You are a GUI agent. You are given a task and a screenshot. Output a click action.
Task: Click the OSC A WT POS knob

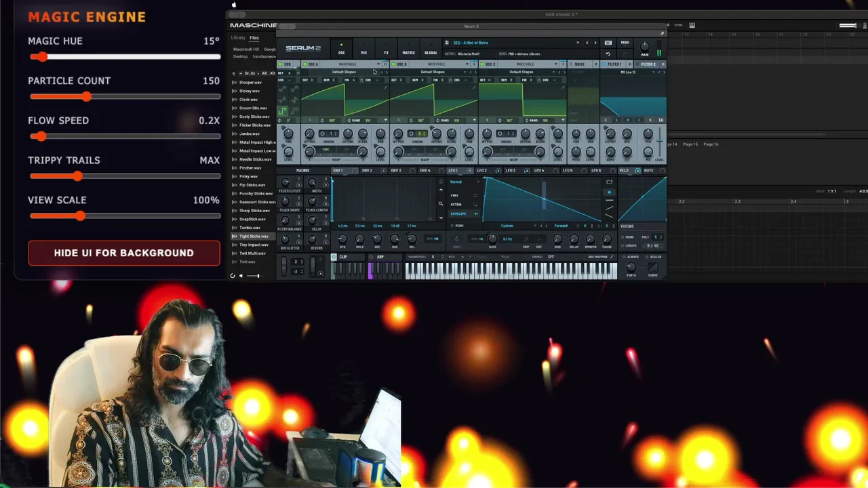[310, 134]
